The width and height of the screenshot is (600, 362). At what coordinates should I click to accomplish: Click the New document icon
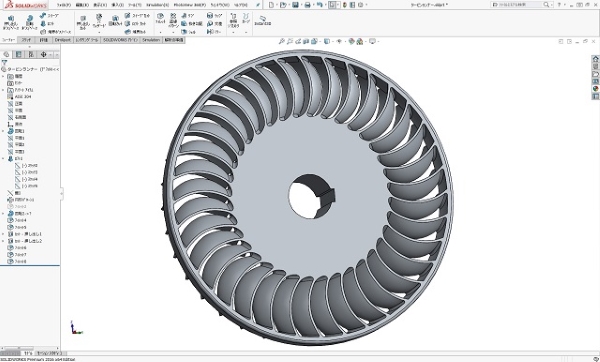tap(271, 5)
